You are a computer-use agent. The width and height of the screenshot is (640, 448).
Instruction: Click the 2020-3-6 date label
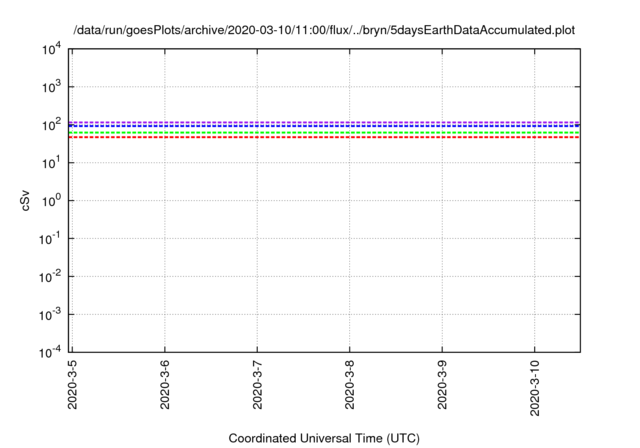(x=164, y=384)
